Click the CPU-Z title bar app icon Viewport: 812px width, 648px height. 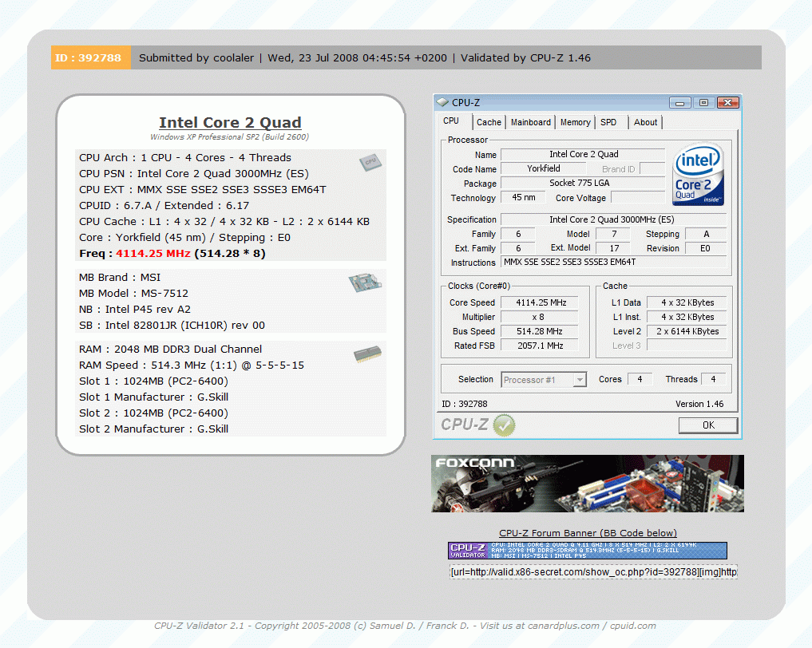tap(442, 102)
